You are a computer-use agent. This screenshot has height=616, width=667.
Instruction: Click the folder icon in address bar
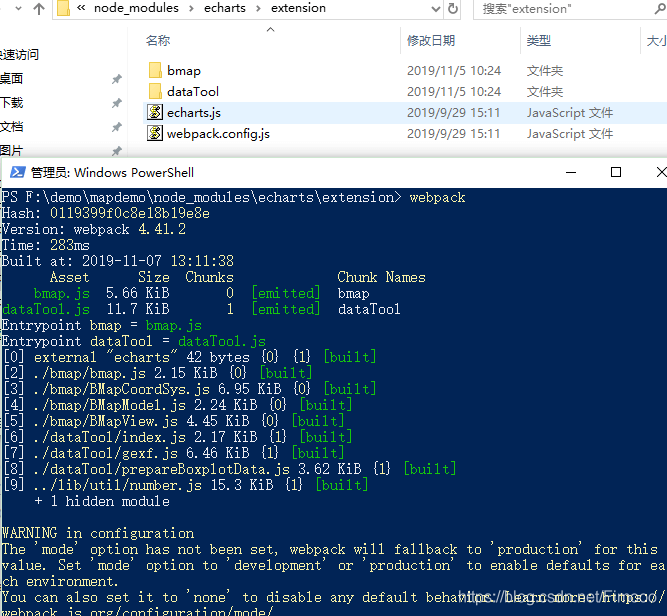coord(63,9)
